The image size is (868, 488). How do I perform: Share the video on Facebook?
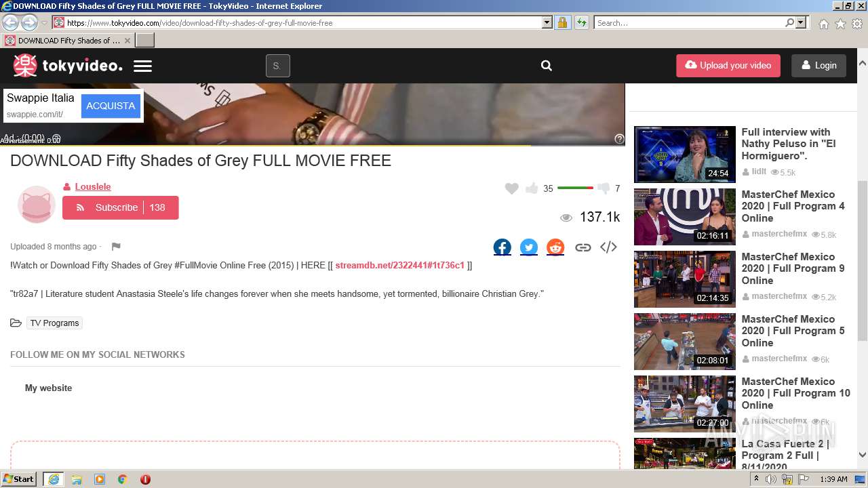coord(502,247)
